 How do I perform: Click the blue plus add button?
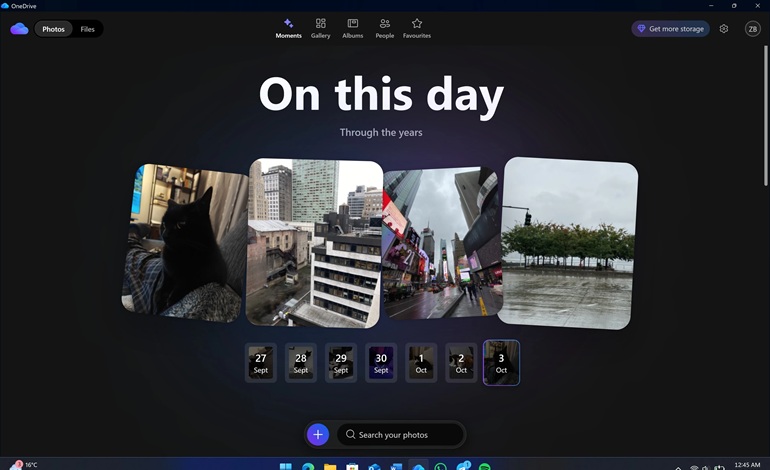click(x=318, y=434)
